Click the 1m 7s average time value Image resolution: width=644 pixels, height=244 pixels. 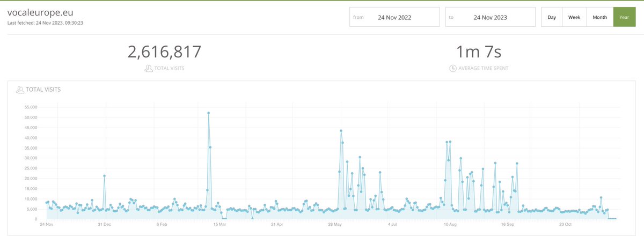coord(478,52)
